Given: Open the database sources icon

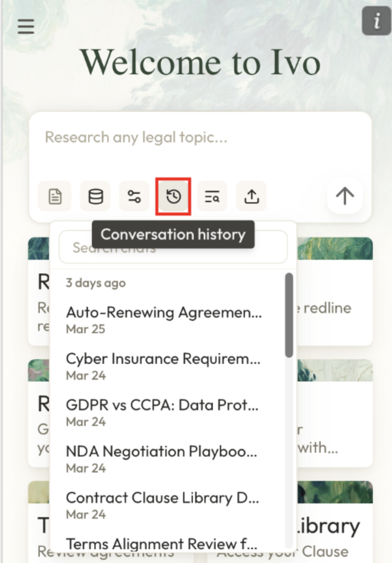Looking at the screenshot, I should pos(95,196).
